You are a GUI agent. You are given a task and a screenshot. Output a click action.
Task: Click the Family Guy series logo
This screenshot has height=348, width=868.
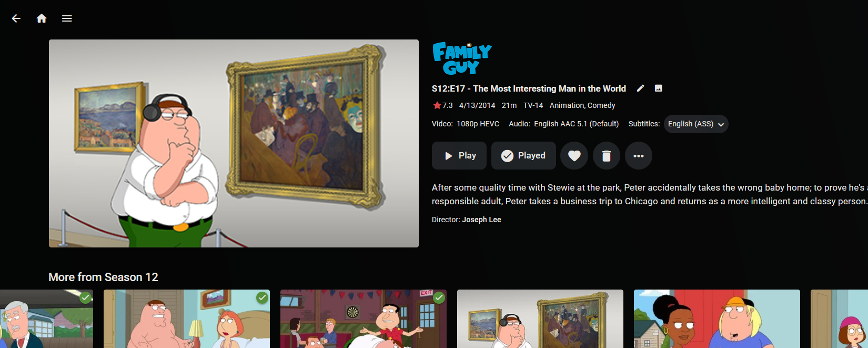tap(462, 58)
